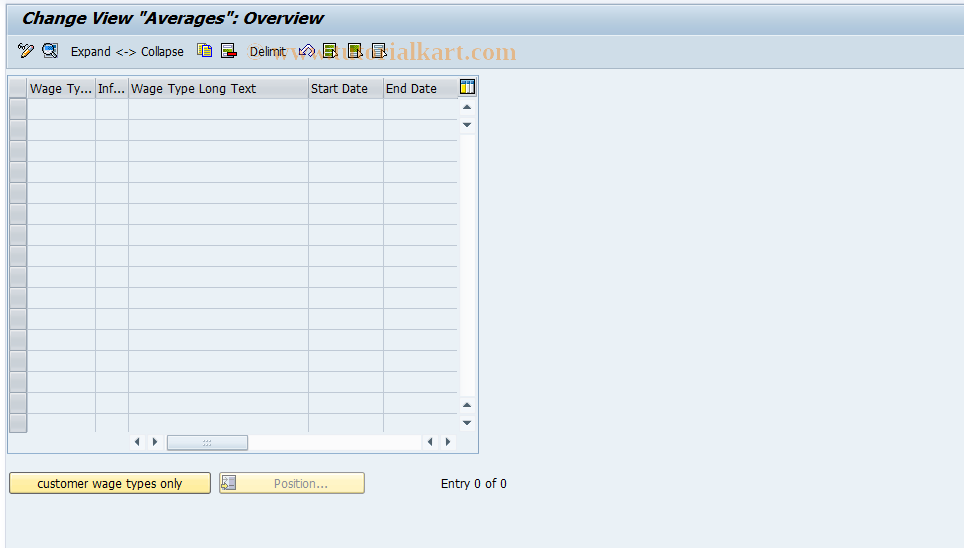Image resolution: width=964 pixels, height=548 pixels.
Task: Click Expand <-> Collapse toolbar button
Action: (x=127, y=52)
